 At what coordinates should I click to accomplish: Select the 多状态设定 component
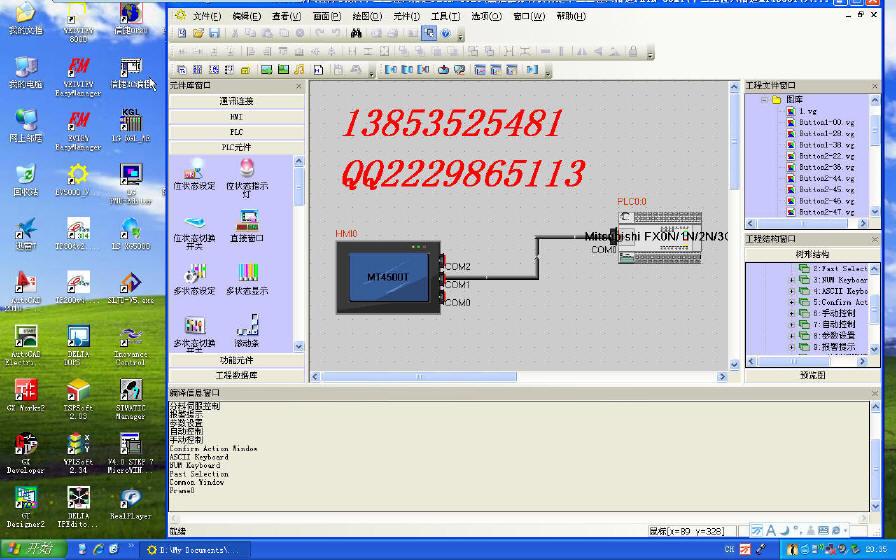point(194,276)
